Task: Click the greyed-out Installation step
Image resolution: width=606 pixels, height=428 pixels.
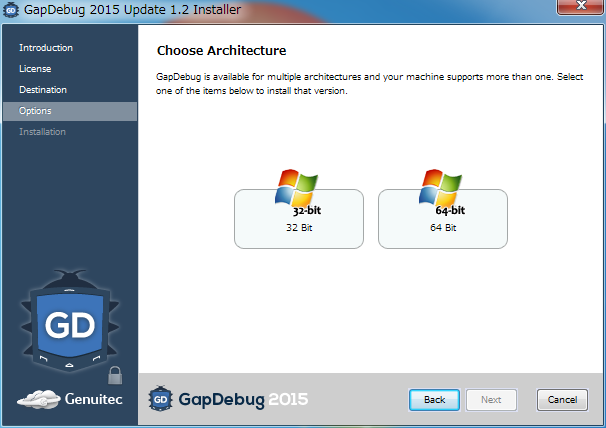Action: click(42, 132)
